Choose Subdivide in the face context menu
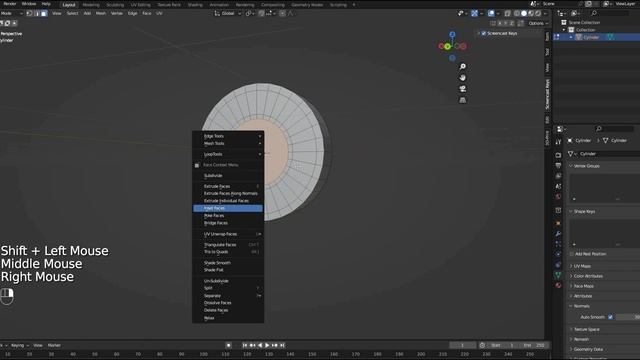 coord(228,176)
